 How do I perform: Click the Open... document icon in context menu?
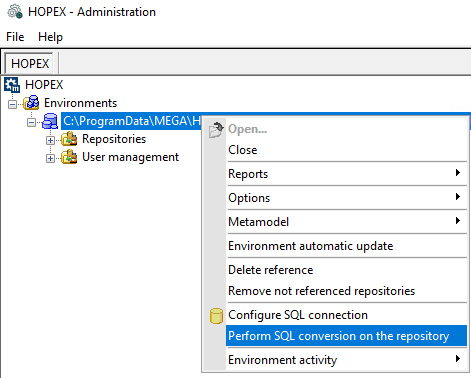[x=216, y=130]
